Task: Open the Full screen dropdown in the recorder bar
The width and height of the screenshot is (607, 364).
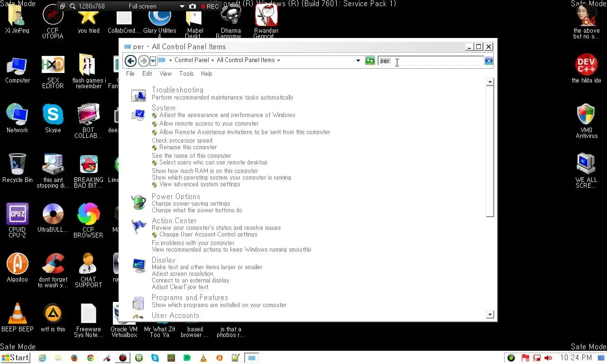Action: [x=182, y=7]
